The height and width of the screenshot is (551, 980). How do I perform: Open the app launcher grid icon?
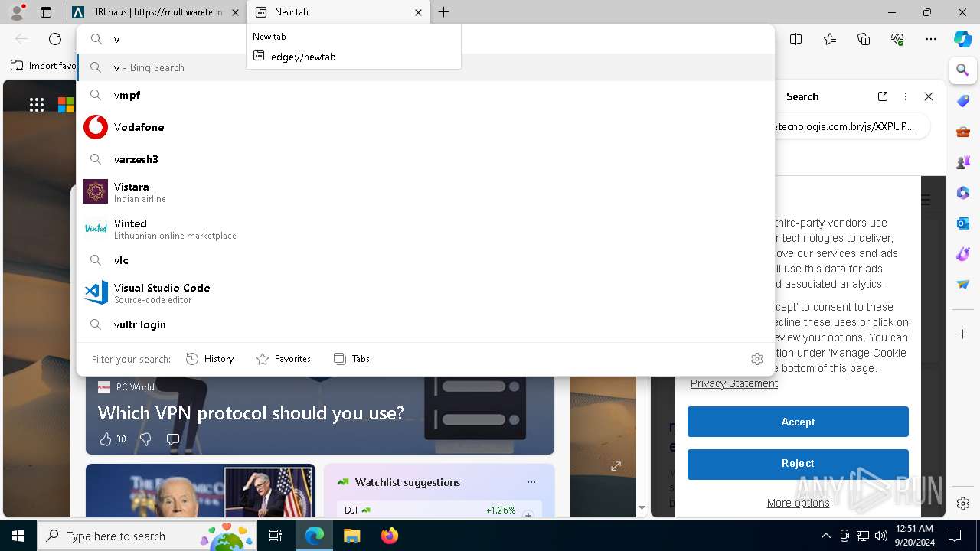37,105
